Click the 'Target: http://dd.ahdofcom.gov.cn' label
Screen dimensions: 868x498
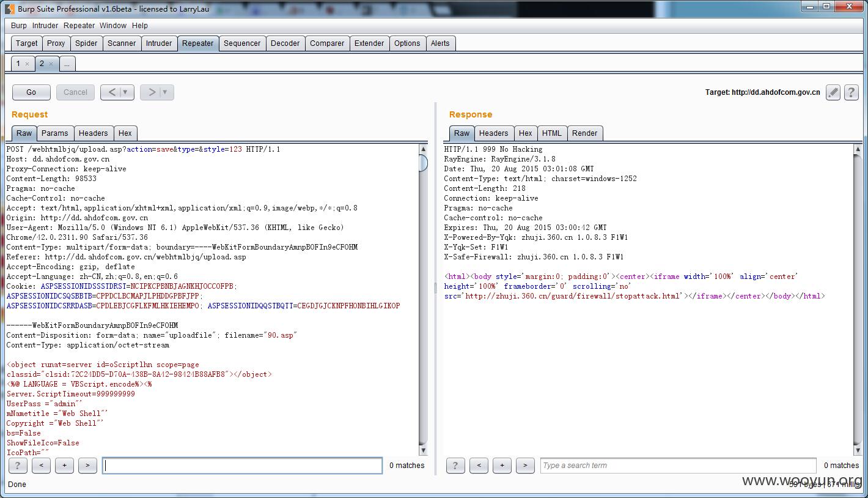point(762,92)
